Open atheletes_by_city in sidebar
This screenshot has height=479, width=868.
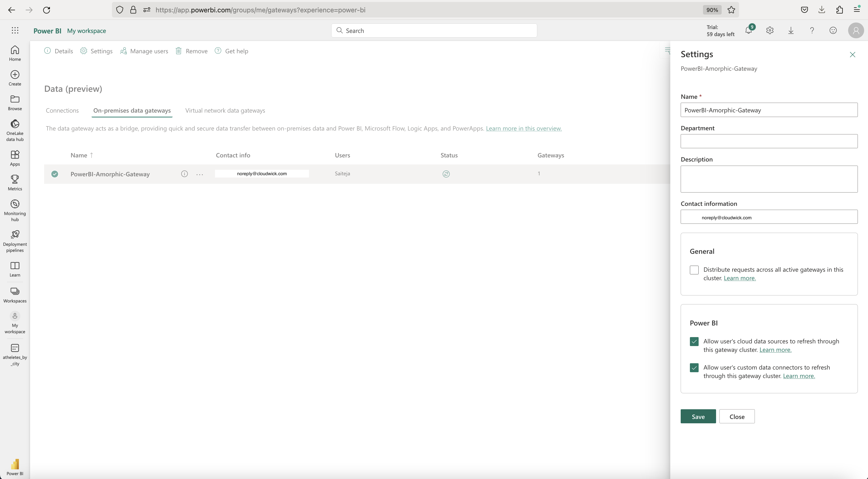[15, 355]
